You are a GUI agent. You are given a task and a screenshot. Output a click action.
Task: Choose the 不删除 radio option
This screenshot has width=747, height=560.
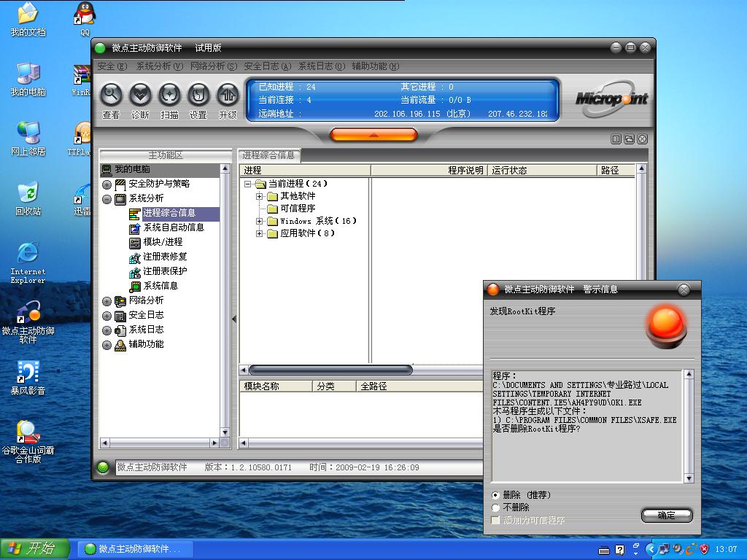[x=496, y=507]
